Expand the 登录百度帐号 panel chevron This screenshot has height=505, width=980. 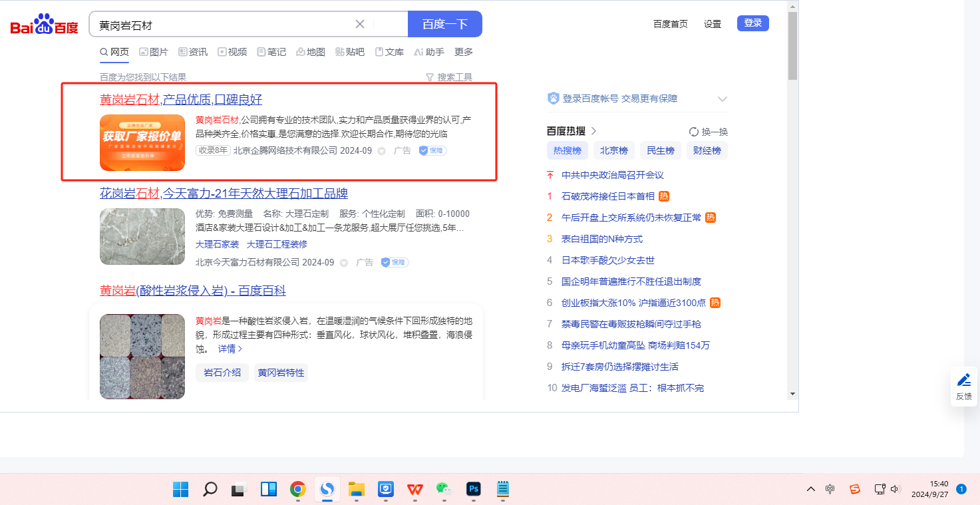pos(723,99)
